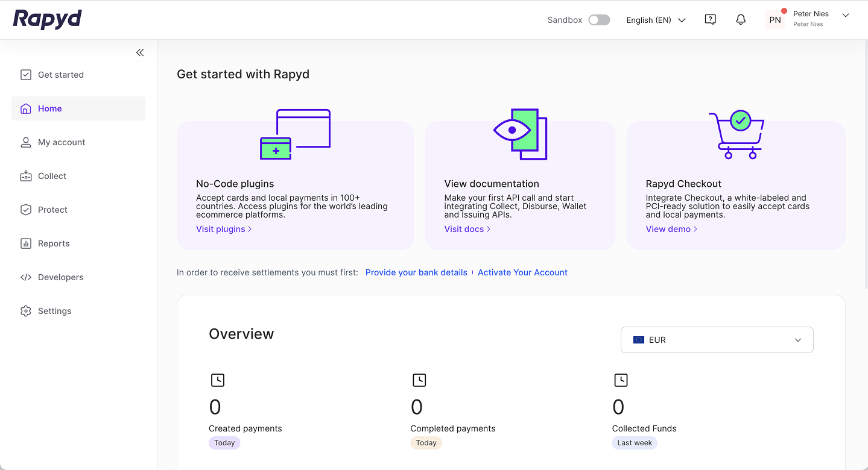Click the Today tag under Completed payments
Viewport: 868px width, 470px height.
click(426, 443)
